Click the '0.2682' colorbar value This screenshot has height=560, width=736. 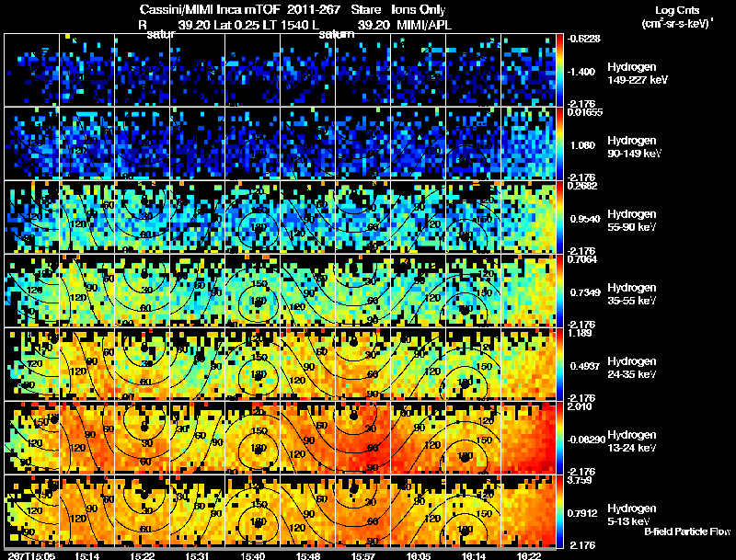click(582, 185)
